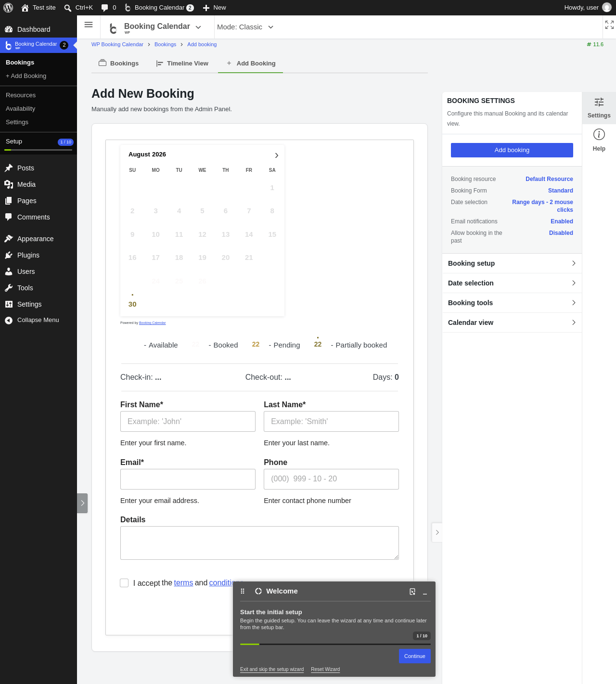Click Exit and skip the setup wizard

[272, 670]
